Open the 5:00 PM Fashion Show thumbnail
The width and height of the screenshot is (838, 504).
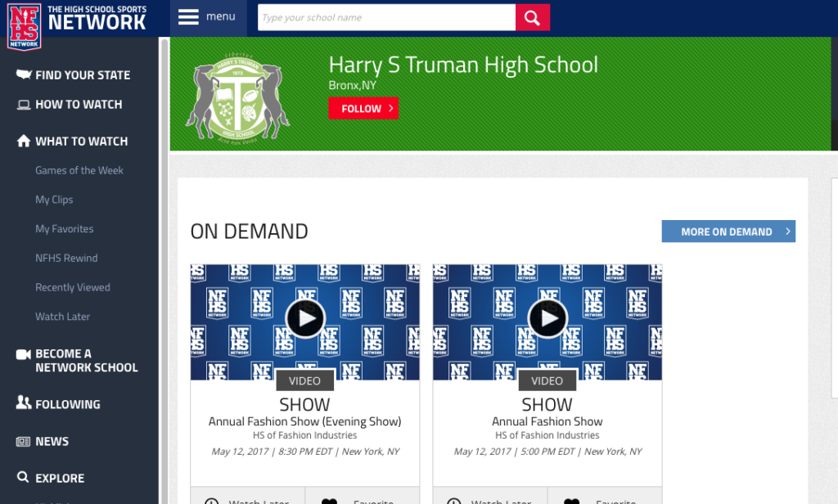click(x=547, y=322)
